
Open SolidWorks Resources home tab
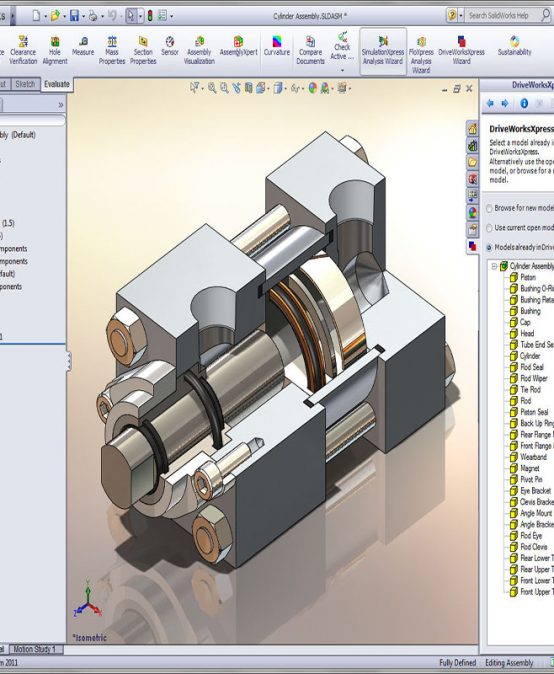472,129
